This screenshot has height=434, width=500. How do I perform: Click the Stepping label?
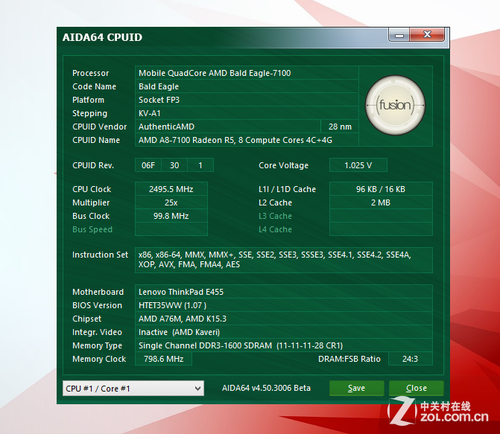[x=90, y=114]
